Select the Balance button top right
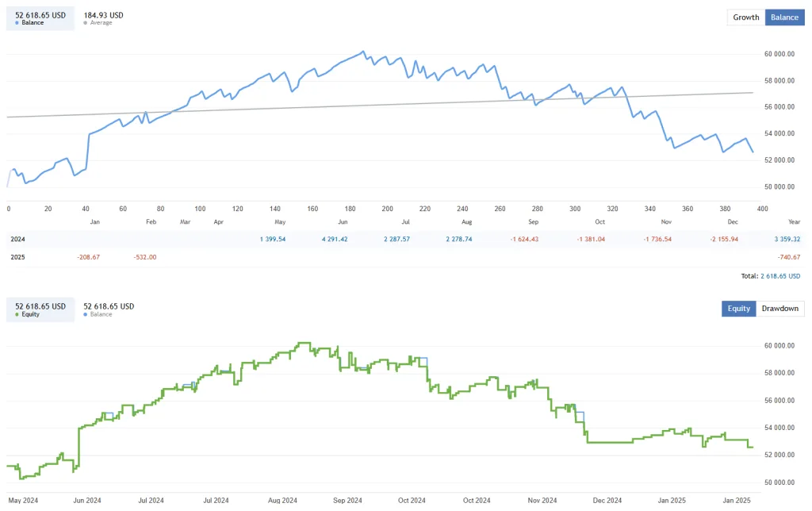 [784, 17]
